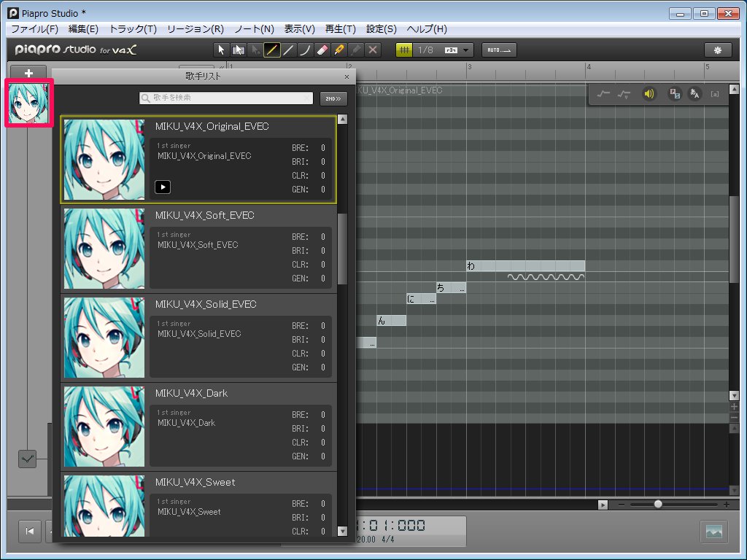The height and width of the screenshot is (560, 747).
Task: Open the 設定(S) menu
Action: point(381,29)
